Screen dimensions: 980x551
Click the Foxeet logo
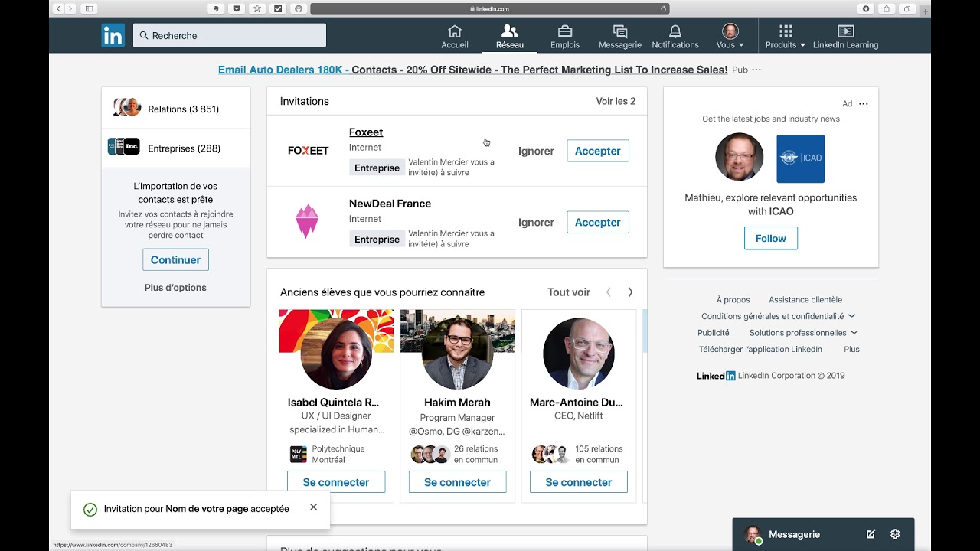point(308,150)
